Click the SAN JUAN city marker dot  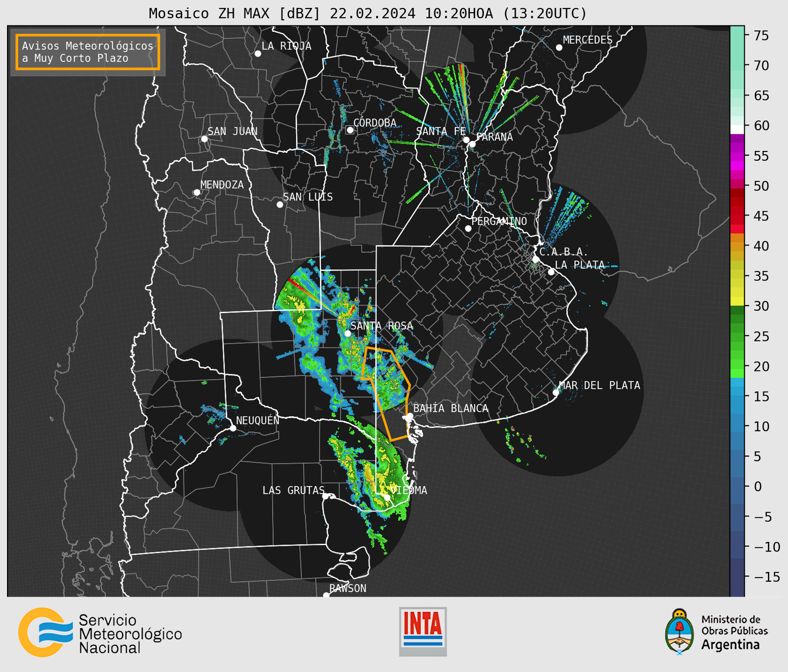pos(204,139)
